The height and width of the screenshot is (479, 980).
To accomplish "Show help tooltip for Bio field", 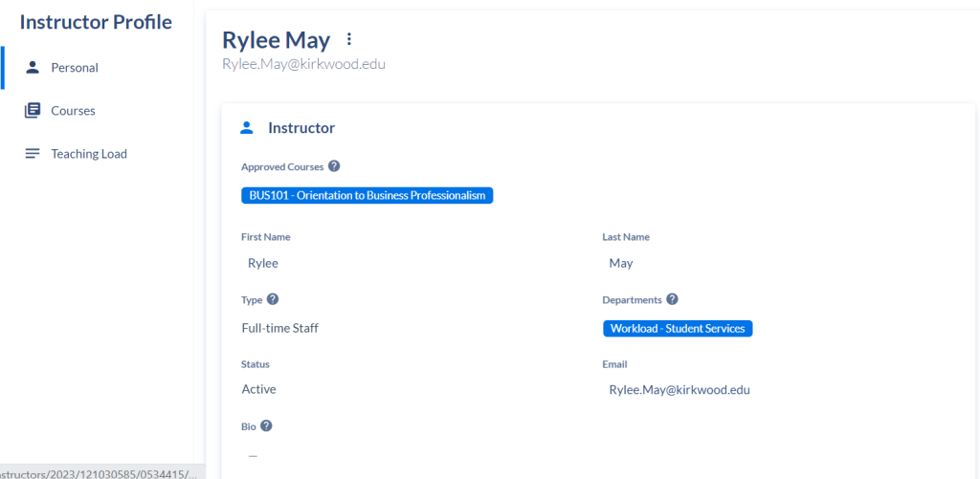I will [266, 425].
